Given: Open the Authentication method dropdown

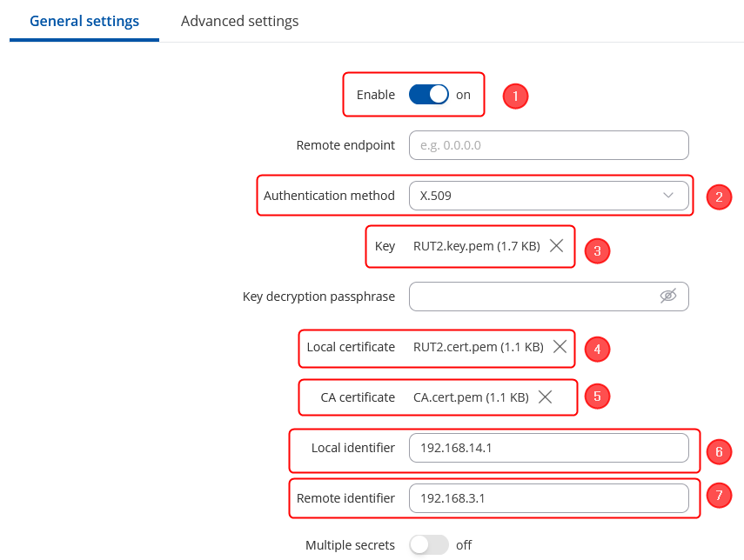Looking at the screenshot, I should coord(548,196).
